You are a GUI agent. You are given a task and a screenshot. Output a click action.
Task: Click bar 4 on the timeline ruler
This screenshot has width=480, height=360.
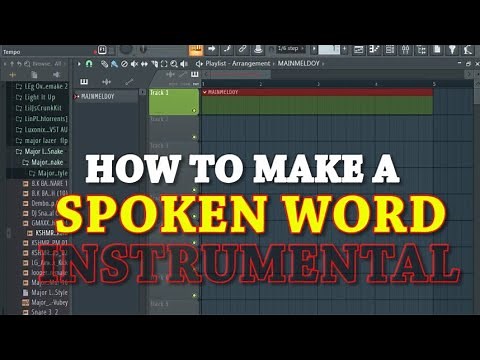376,84
